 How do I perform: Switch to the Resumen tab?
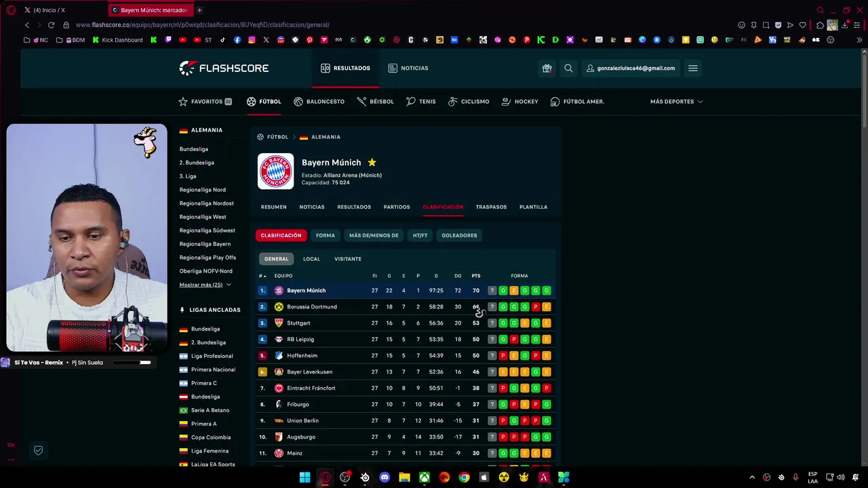tap(273, 207)
